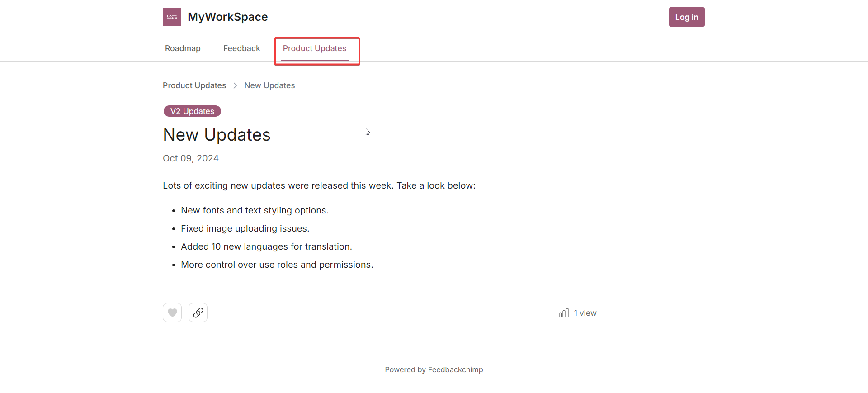Click 'More control over use roles and permissions.' bullet

277,265
